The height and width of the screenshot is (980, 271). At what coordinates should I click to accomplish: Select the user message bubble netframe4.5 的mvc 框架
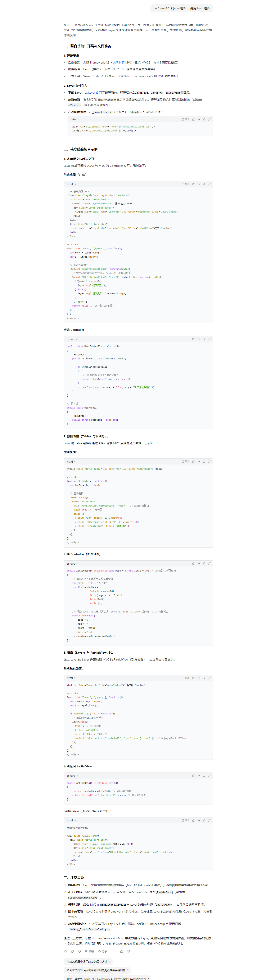coord(181,8)
